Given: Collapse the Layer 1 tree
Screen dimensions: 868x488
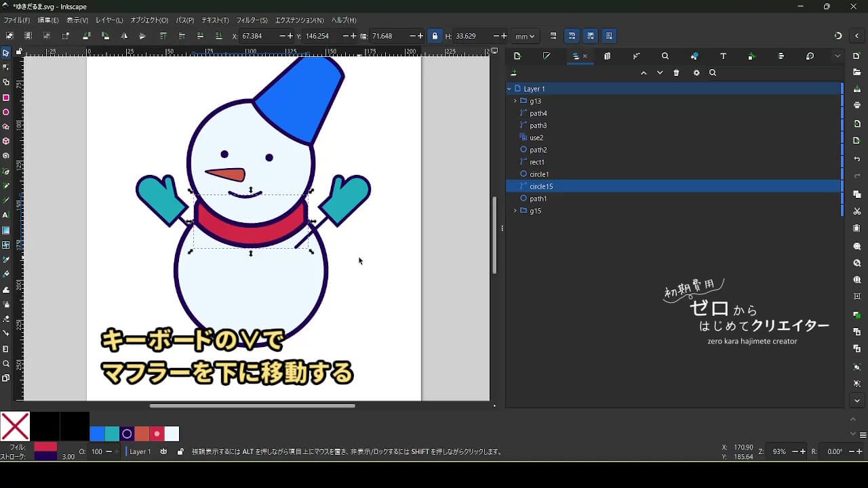Looking at the screenshot, I should point(509,89).
